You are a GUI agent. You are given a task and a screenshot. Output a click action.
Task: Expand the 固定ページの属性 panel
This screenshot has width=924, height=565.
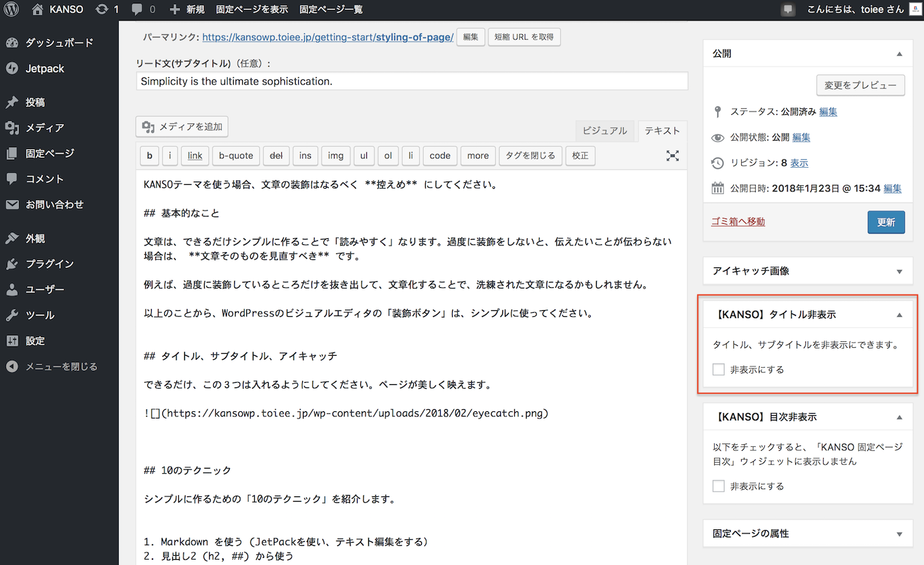click(899, 534)
